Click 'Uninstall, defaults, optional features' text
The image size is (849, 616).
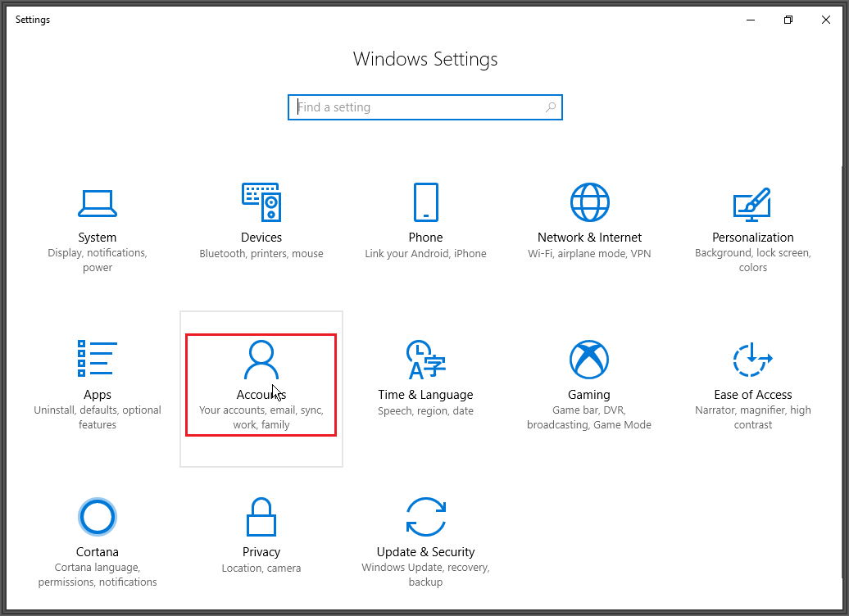(x=98, y=417)
